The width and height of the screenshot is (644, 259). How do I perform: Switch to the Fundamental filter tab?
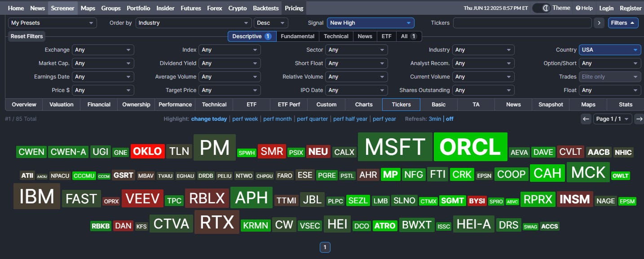[298, 36]
